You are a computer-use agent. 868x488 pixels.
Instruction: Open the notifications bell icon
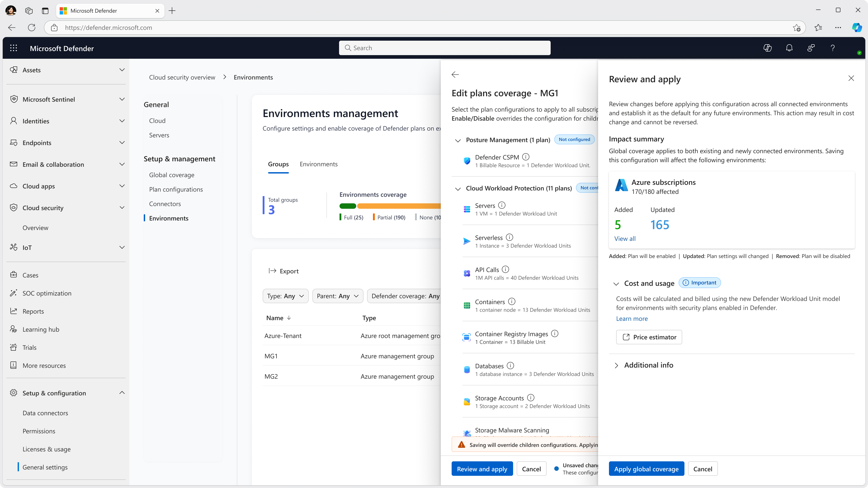(x=789, y=48)
